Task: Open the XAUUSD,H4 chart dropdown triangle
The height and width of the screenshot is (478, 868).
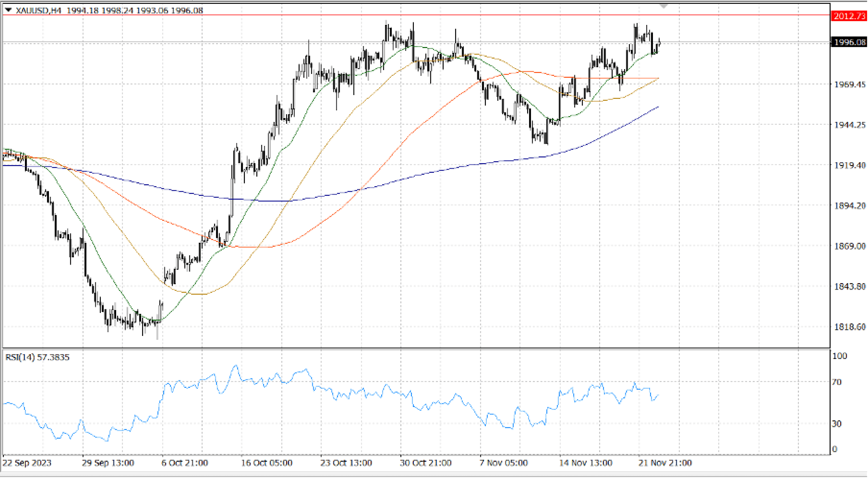Action: [8, 10]
